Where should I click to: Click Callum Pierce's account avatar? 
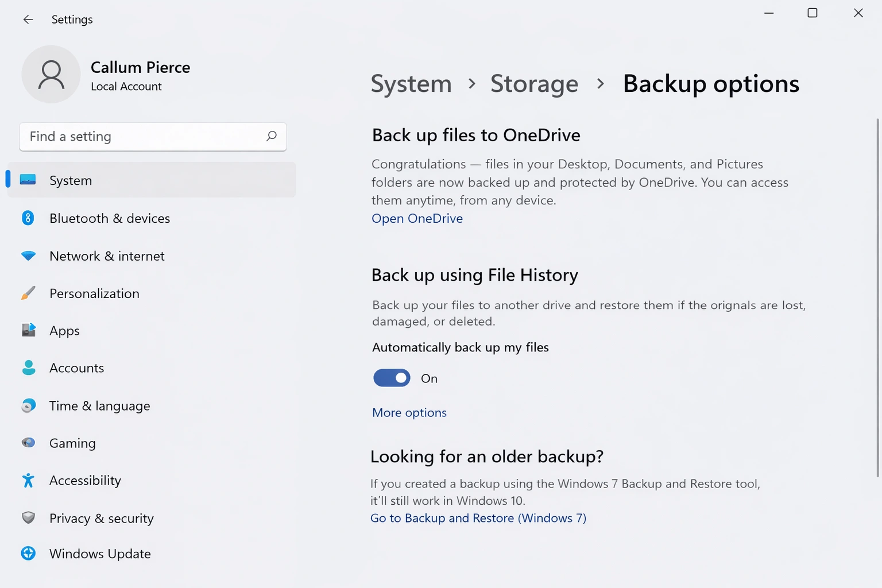pos(51,74)
